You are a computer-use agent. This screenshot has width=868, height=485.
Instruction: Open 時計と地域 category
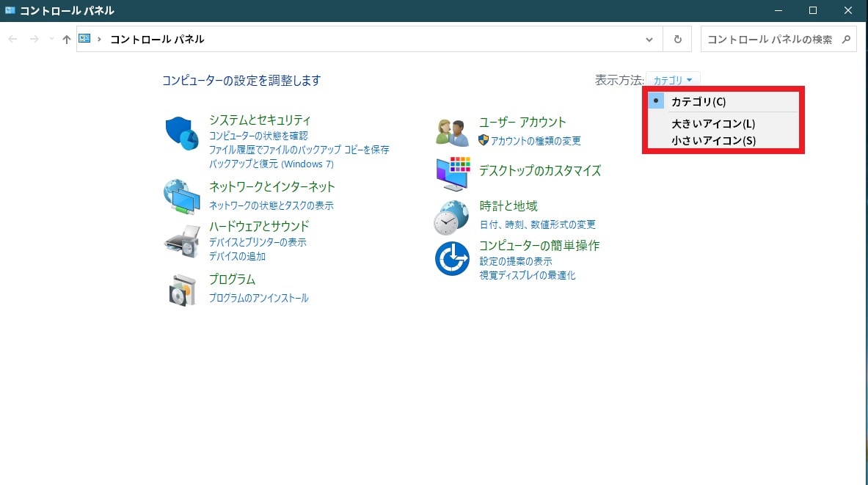(508, 206)
